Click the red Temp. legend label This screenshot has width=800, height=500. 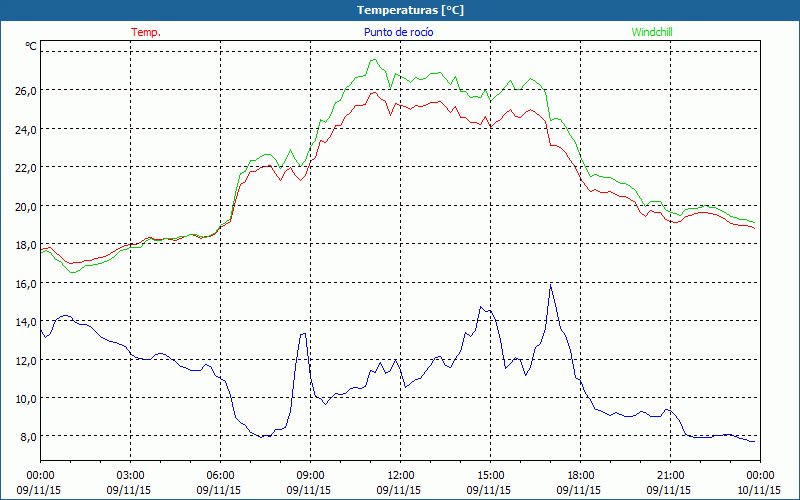(x=146, y=32)
